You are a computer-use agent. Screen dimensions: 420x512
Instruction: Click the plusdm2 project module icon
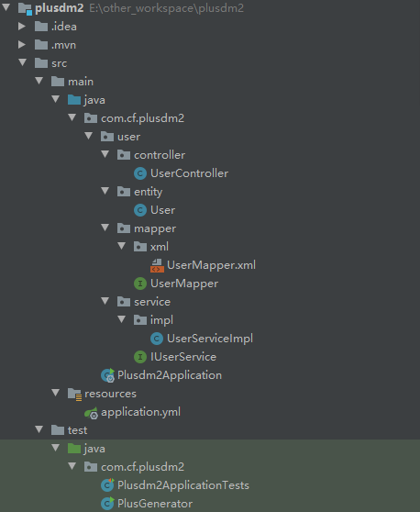pyautogui.click(x=25, y=8)
